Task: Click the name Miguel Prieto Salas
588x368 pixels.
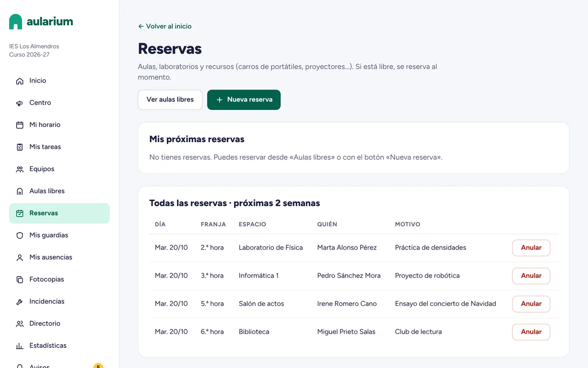Action: coord(346,332)
